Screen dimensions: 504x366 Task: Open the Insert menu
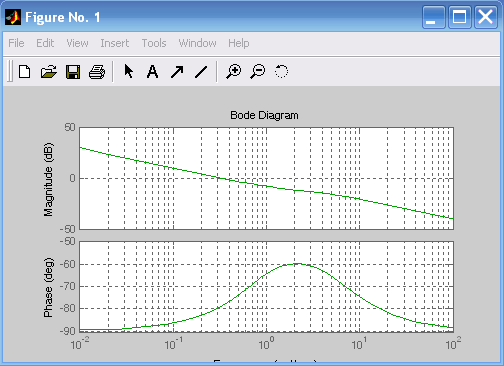point(115,43)
